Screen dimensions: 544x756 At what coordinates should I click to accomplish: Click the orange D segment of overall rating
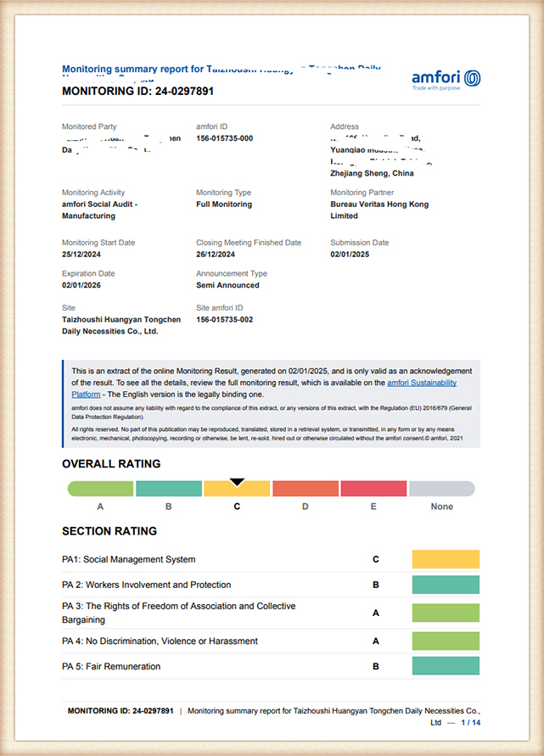[x=305, y=489]
